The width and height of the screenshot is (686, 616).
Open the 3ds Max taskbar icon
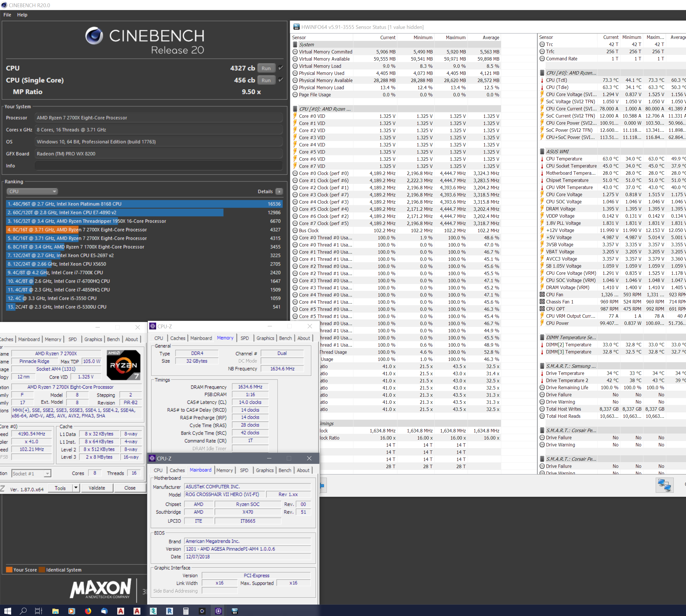[x=153, y=611]
